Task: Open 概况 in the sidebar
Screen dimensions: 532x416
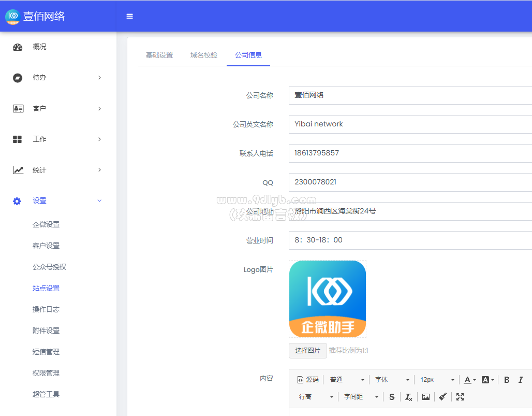Action: [39, 47]
